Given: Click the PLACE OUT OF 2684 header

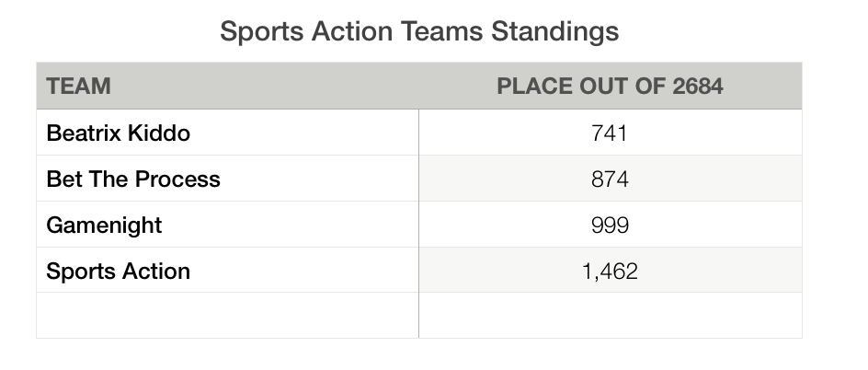Looking at the screenshot, I should (610, 86).
